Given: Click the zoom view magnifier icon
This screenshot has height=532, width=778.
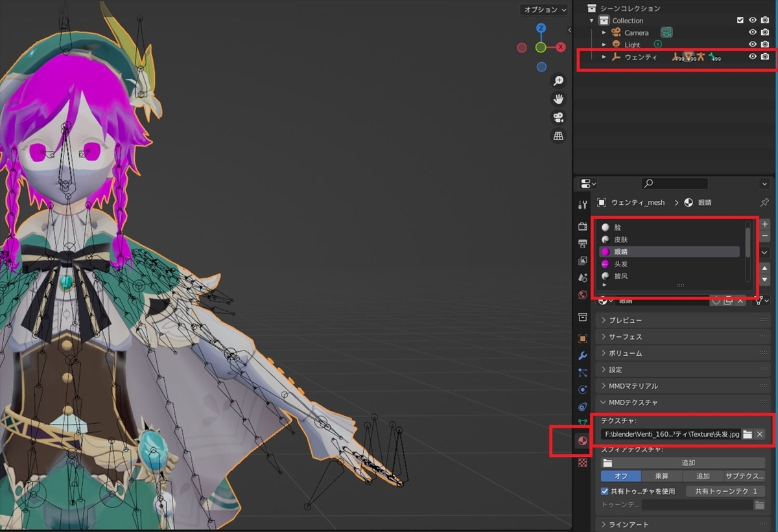Looking at the screenshot, I should 558,81.
